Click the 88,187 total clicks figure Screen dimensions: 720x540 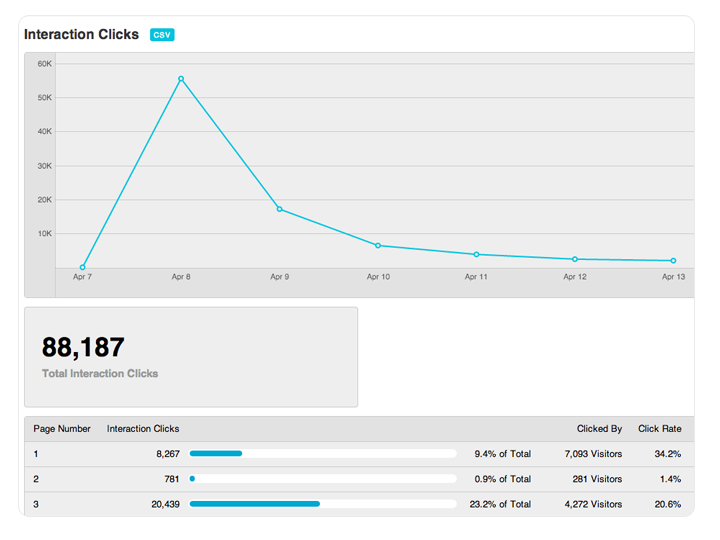(x=83, y=348)
